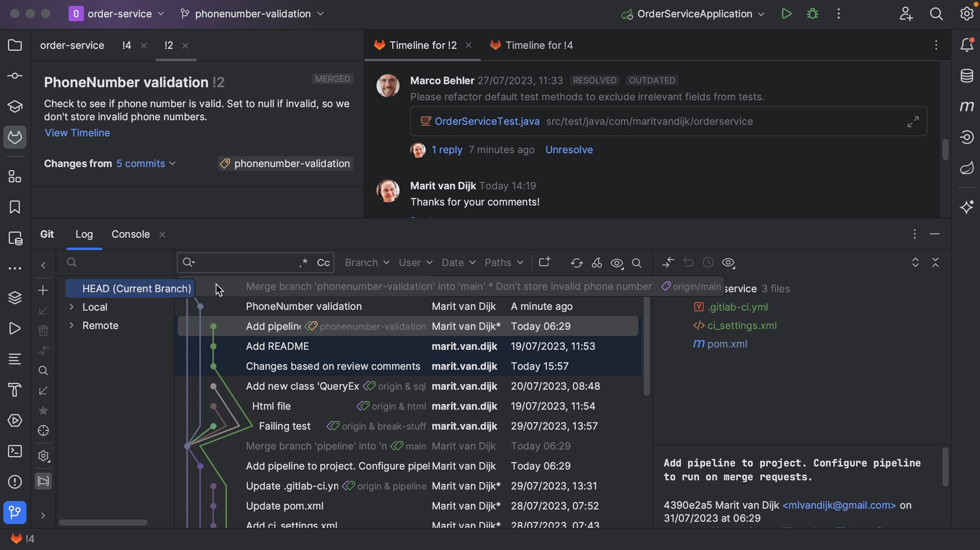Open the Log tab in bottom panel
The image size is (980, 550).
83,234
